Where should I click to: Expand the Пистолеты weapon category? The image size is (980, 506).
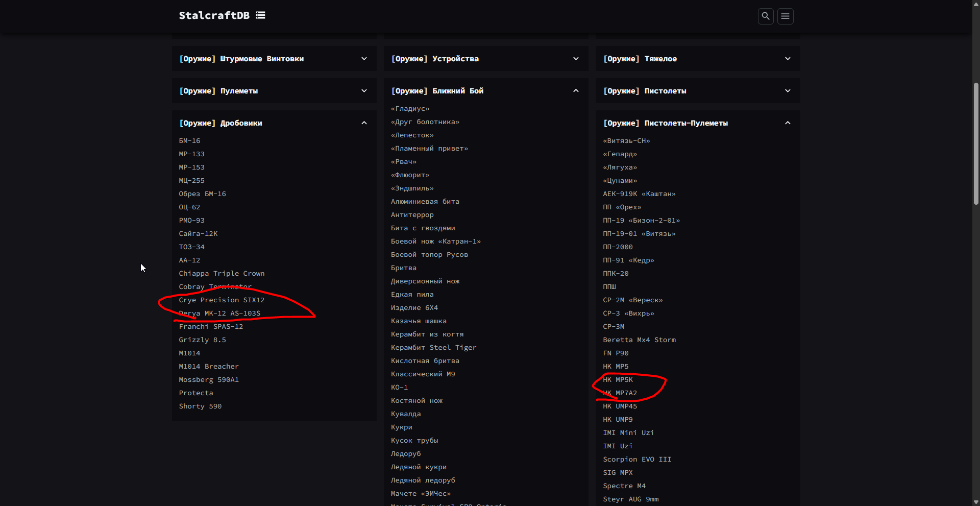[698, 91]
